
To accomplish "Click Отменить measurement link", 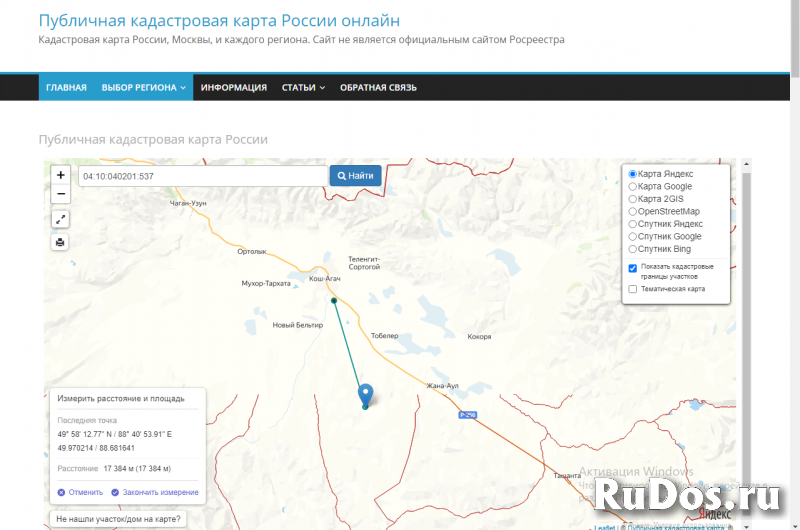I will (80, 492).
